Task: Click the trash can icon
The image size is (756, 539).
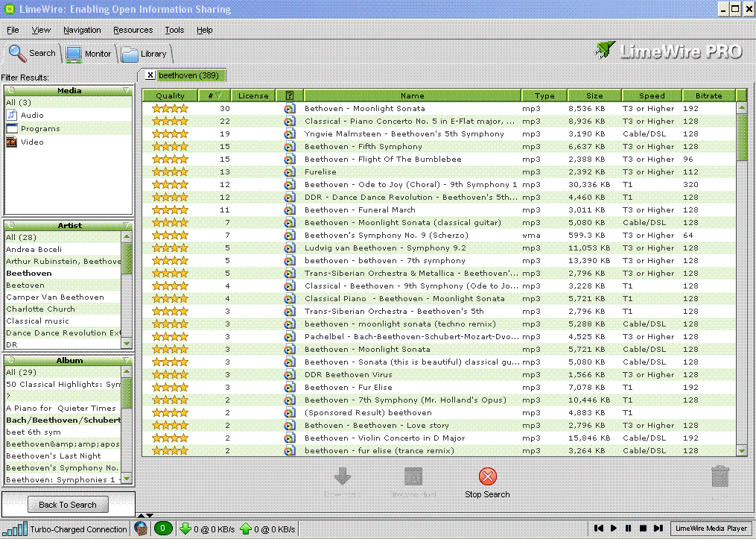Action: [720, 476]
